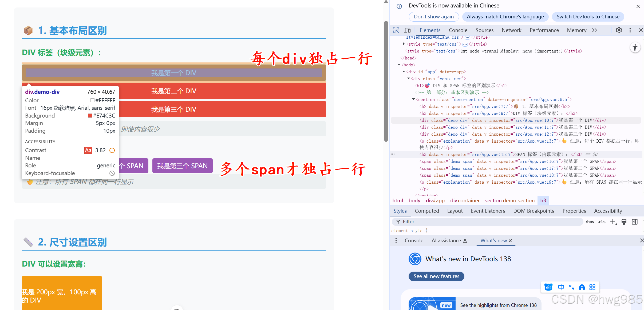644x310 pixels.
Task: Click the info icon in language banner
Action: click(399, 6)
